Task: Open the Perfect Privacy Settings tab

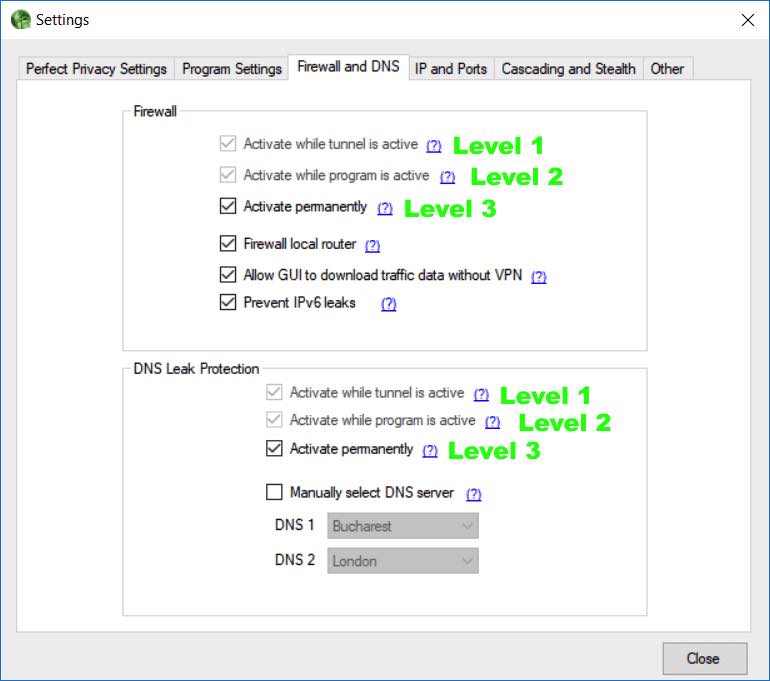Action: (96, 69)
